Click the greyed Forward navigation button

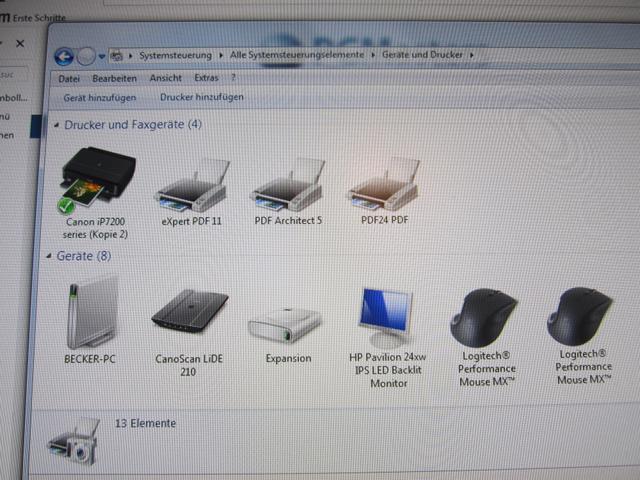86,56
